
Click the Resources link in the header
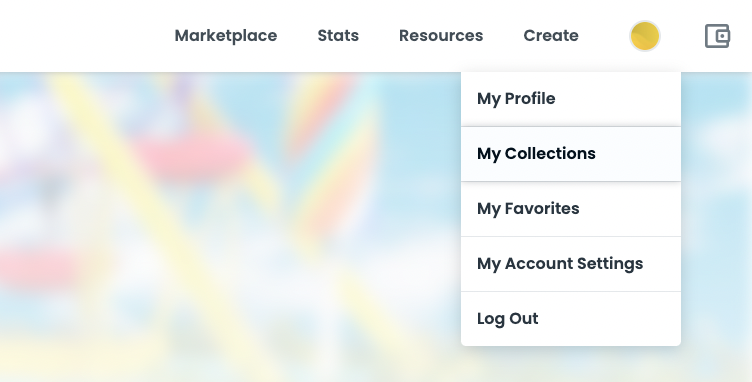click(441, 35)
